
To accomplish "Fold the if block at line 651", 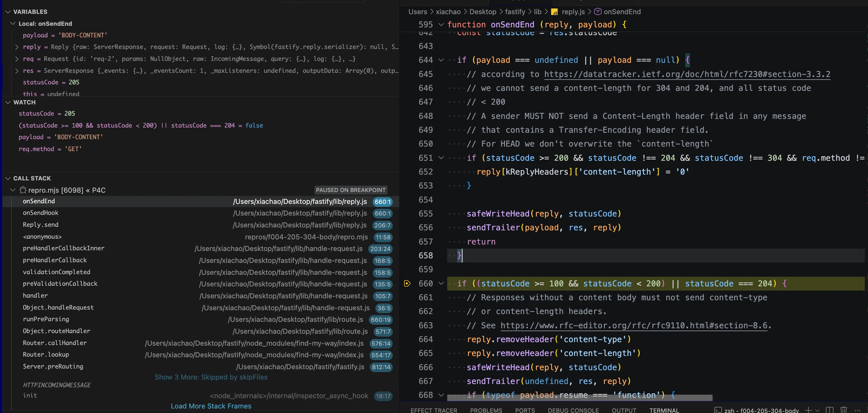I will [441, 158].
